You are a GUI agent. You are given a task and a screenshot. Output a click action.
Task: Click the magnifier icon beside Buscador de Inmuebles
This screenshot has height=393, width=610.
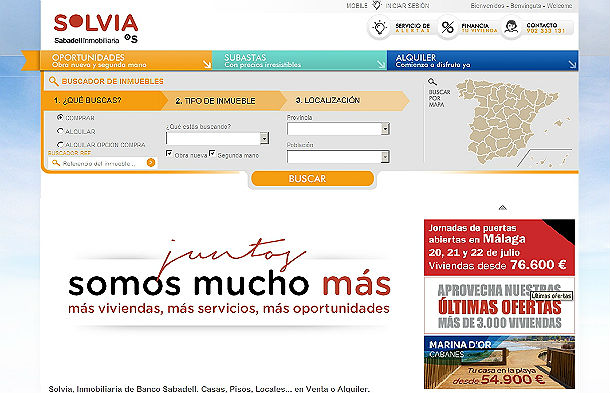click(x=53, y=81)
